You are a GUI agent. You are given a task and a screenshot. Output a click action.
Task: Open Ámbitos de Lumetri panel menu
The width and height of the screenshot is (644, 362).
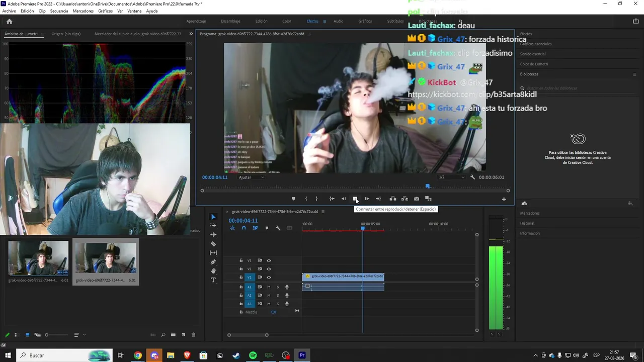coord(42,34)
